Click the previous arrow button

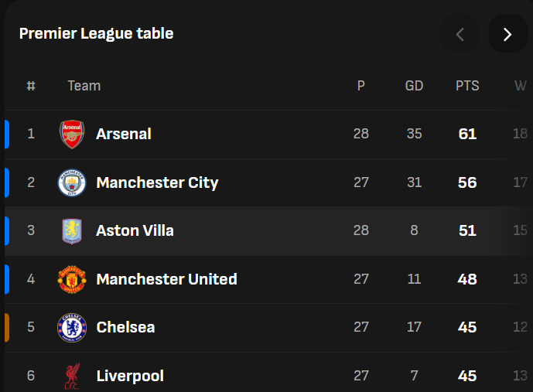[x=460, y=34]
